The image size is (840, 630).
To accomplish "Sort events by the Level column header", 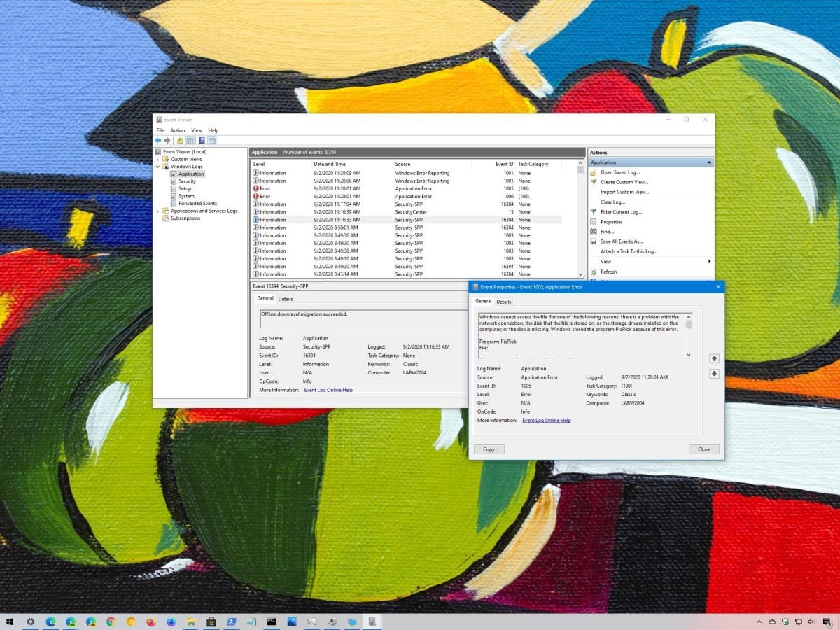I will tap(281, 164).
